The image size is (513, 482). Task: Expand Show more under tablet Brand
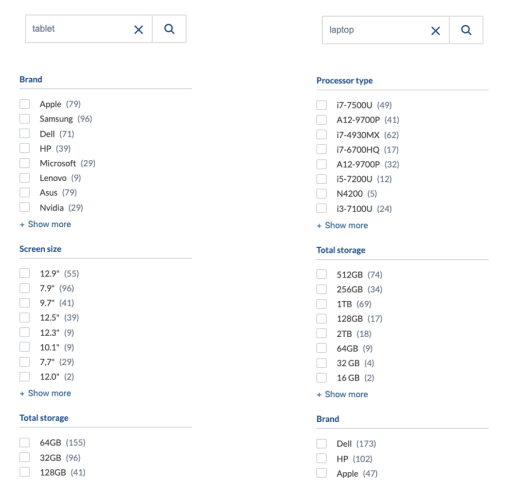pyautogui.click(x=45, y=224)
